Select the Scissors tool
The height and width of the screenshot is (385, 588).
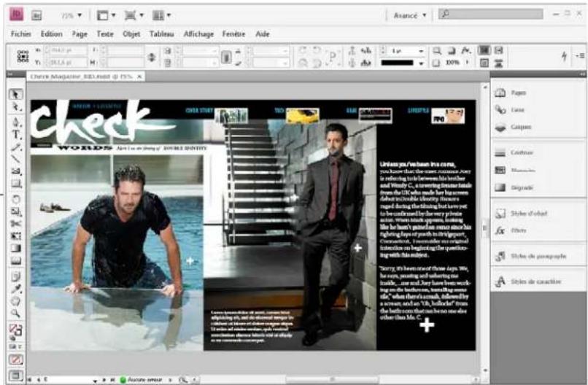click(x=16, y=224)
